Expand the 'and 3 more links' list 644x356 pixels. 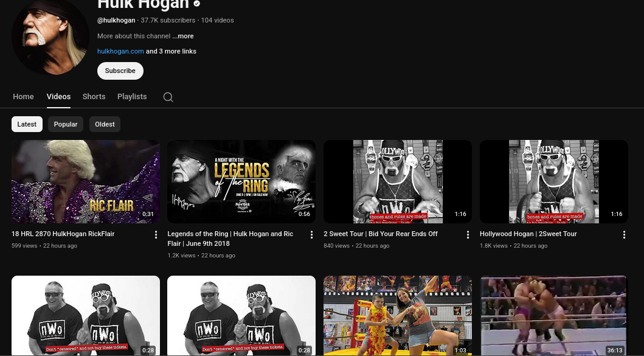[171, 51]
